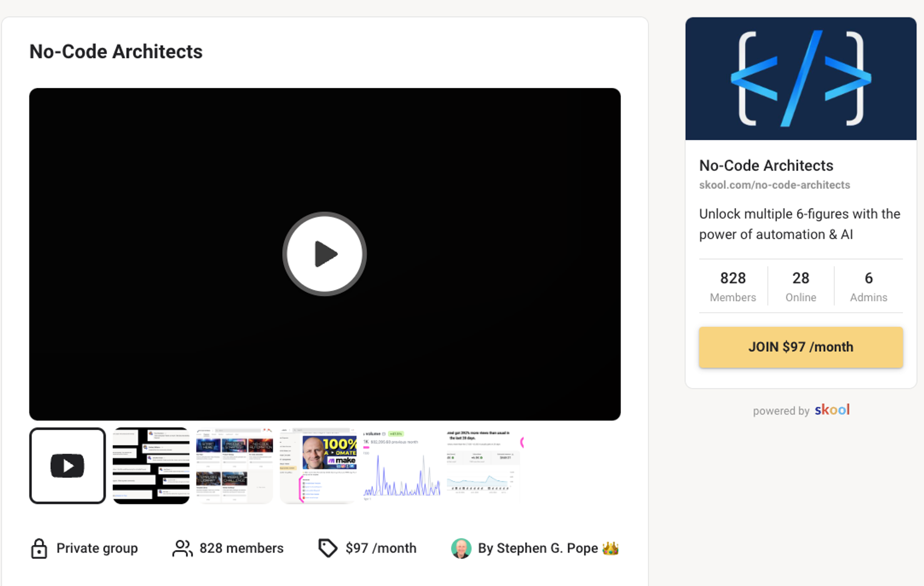Play the main group intro video

[x=324, y=254]
